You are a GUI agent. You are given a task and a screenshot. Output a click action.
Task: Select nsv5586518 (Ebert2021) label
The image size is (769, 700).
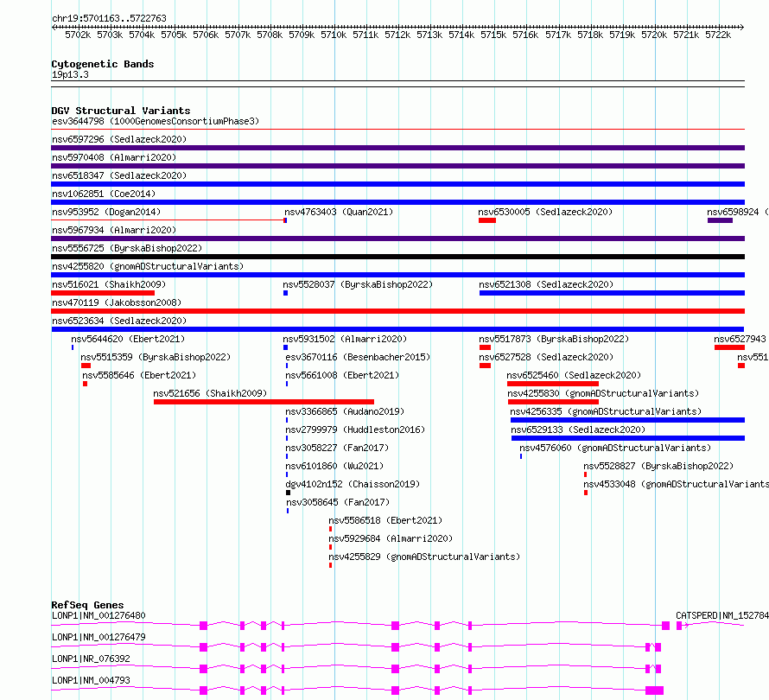coord(385,520)
